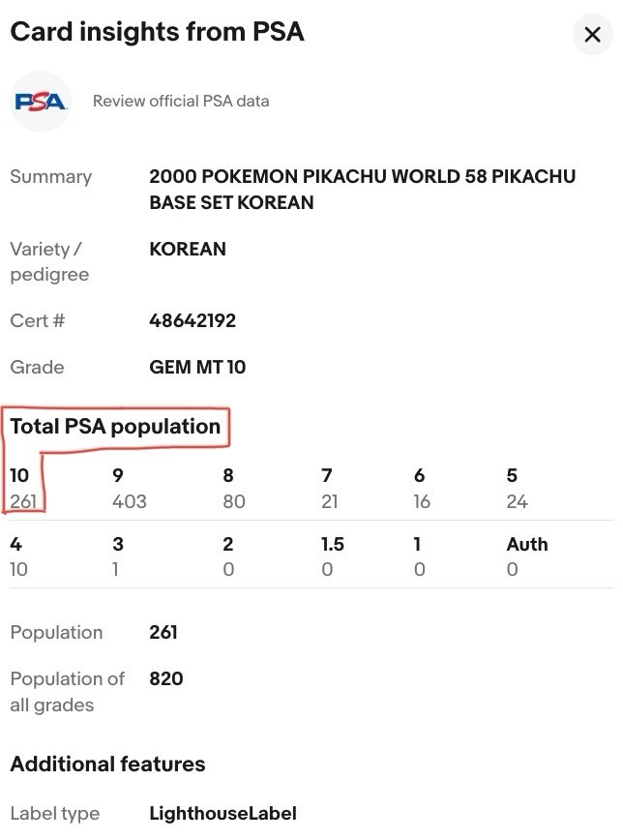Select the grade 10 population count 261
Screen dimensions: 623x840
click(x=24, y=501)
